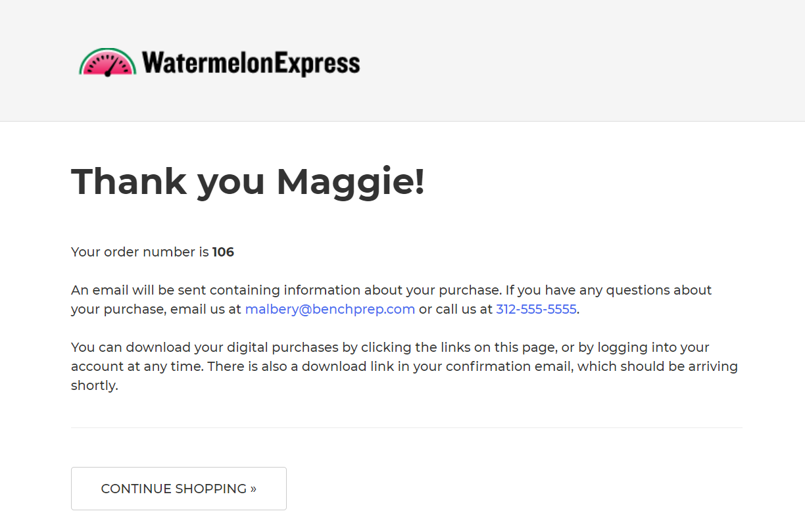805x532 pixels.
Task: Click the » chevron in Continue Shopping
Action: coord(253,489)
